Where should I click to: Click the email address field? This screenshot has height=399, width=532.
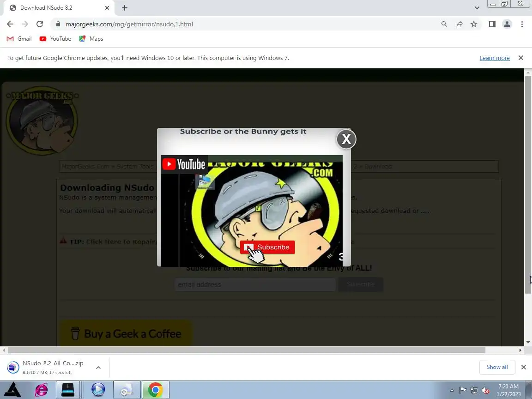(255, 284)
